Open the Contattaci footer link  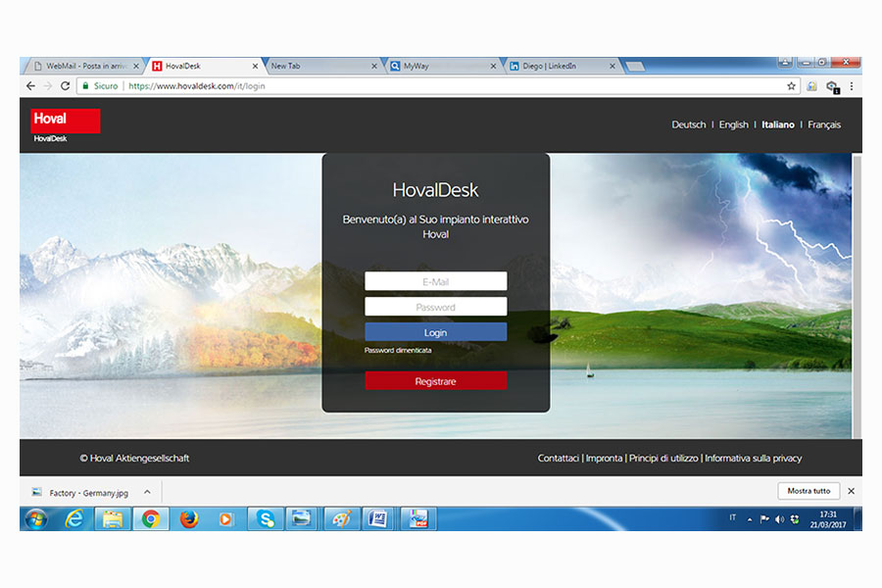coord(558,458)
